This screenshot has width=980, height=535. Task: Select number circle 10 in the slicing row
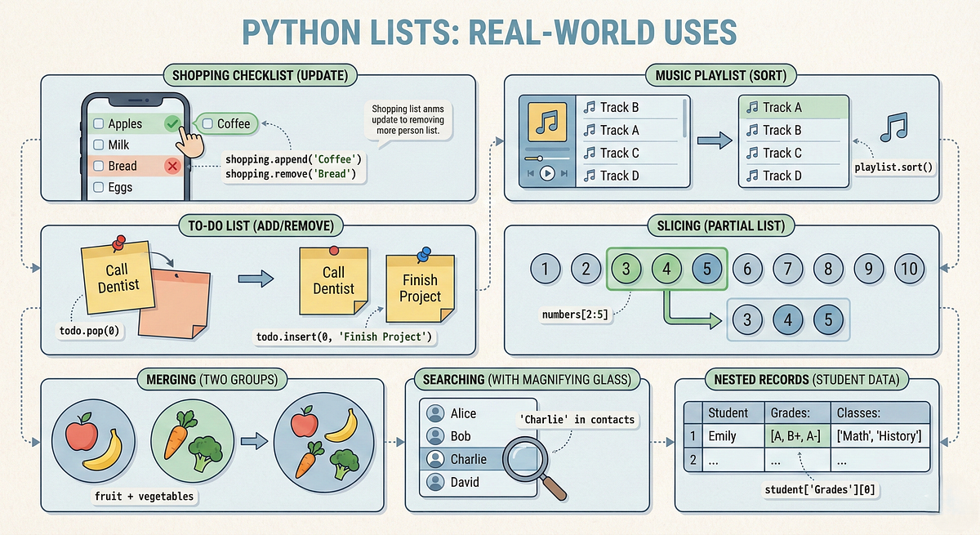[x=910, y=269]
